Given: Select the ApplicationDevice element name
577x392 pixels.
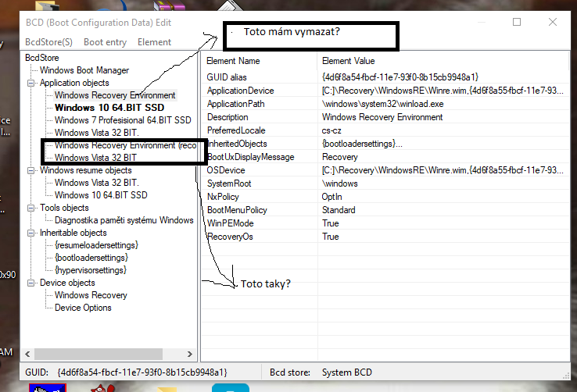Looking at the screenshot, I should [240, 91].
